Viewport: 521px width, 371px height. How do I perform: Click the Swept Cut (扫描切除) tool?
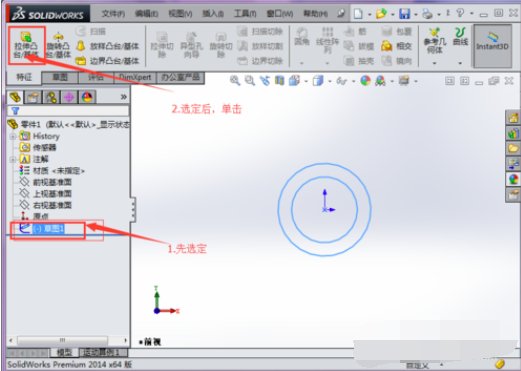click(x=260, y=31)
